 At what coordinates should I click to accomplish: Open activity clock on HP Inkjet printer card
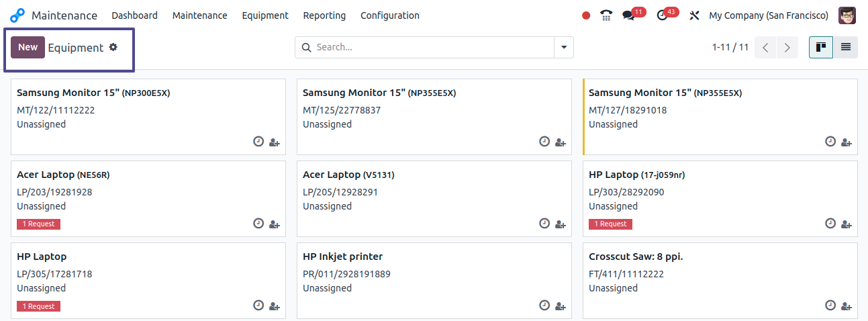point(544,306)
